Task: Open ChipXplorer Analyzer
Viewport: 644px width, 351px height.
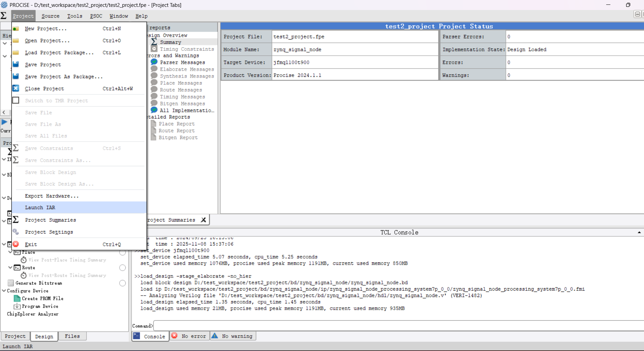Action: point(33,314)
